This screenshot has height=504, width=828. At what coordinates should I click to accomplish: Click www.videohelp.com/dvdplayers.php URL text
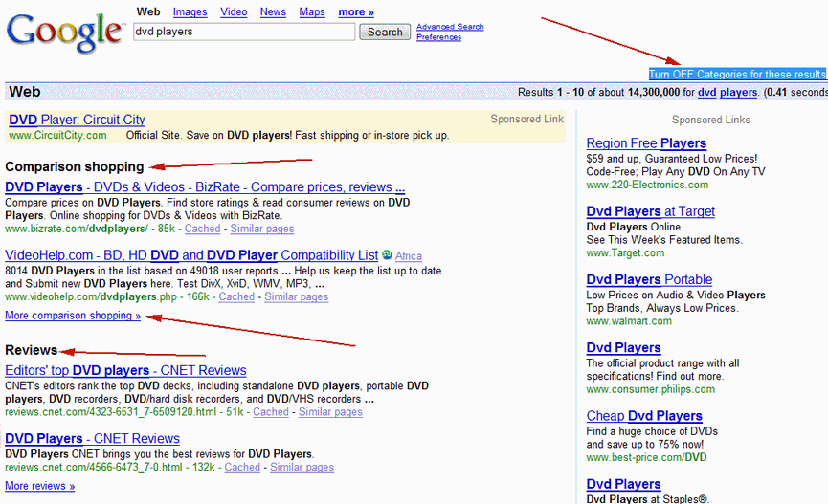(91, 296)
